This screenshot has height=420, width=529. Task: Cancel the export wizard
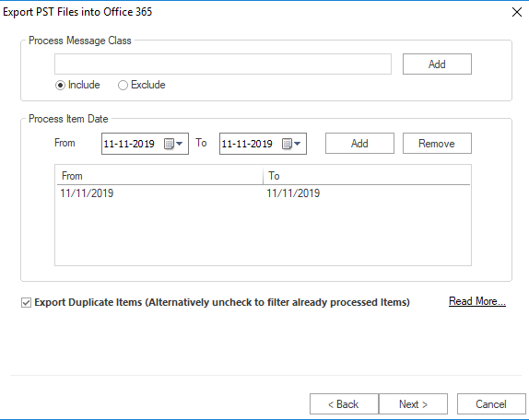[491, 403]
